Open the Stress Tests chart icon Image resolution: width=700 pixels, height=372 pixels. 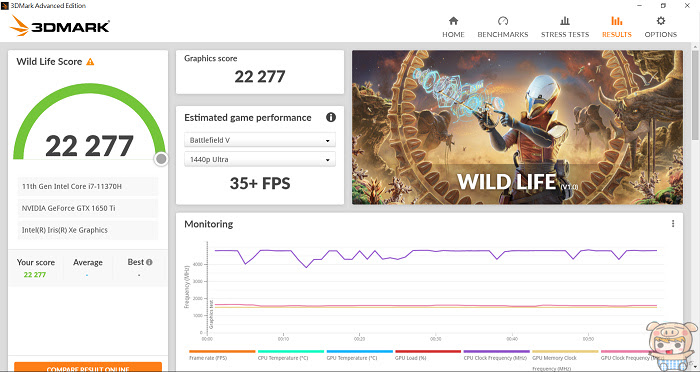(x=565, y=21)
